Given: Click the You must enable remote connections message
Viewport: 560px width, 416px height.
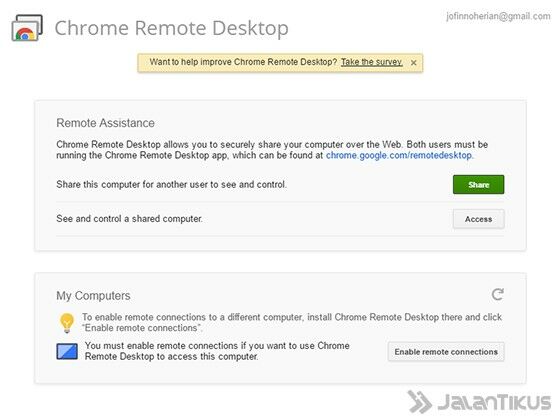Looking at the screenshot, I should coord(217,351).
